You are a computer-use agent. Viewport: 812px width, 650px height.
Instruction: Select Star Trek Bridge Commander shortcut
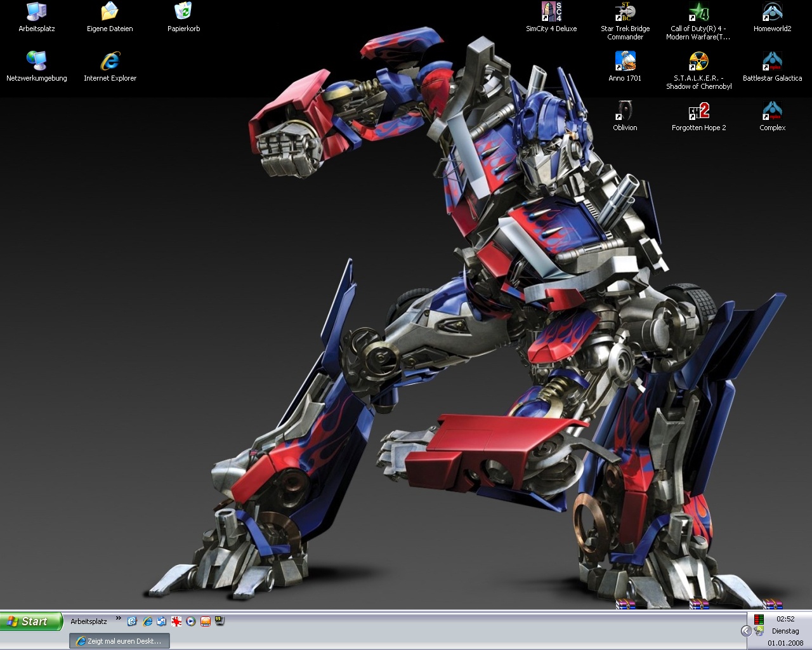(x=625, y=21)
